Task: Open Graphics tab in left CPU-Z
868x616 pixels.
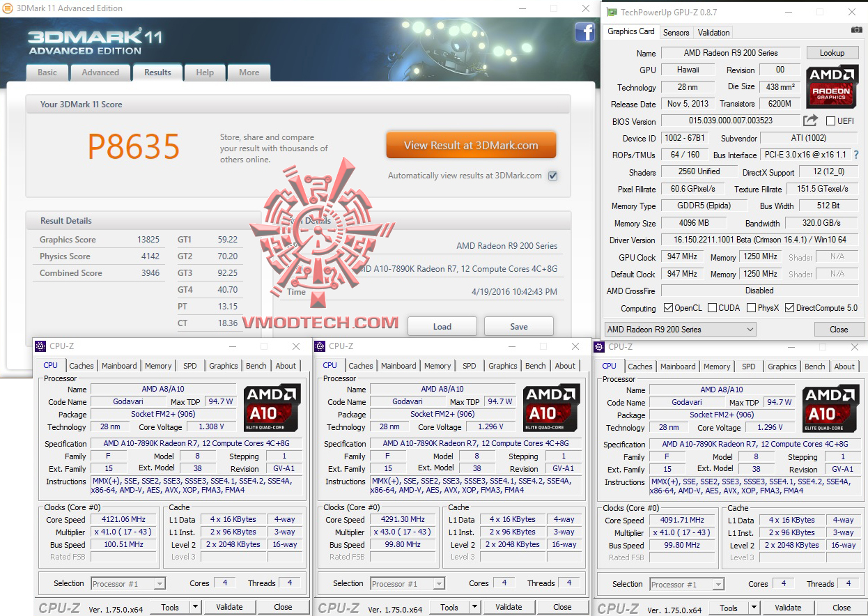Action: (x=223, y=366)
